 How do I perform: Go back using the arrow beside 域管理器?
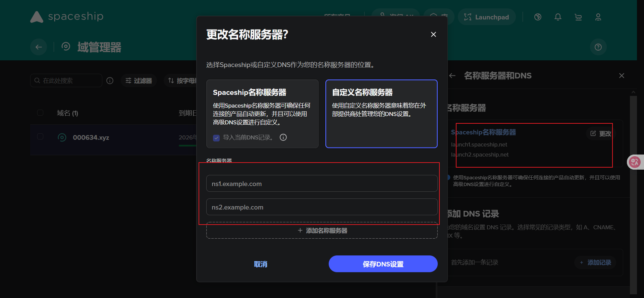(39, 47)
